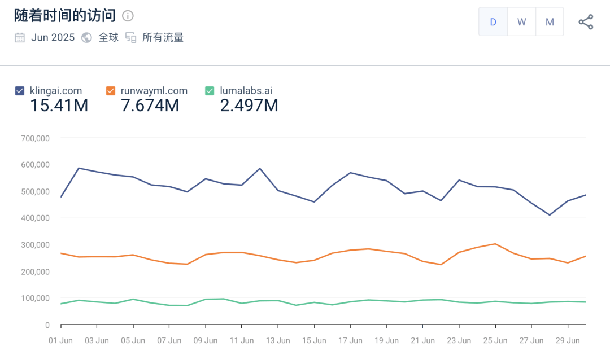Click the klingai line low point near 28 Jun
610x364 pixels.
coord(550,215)
